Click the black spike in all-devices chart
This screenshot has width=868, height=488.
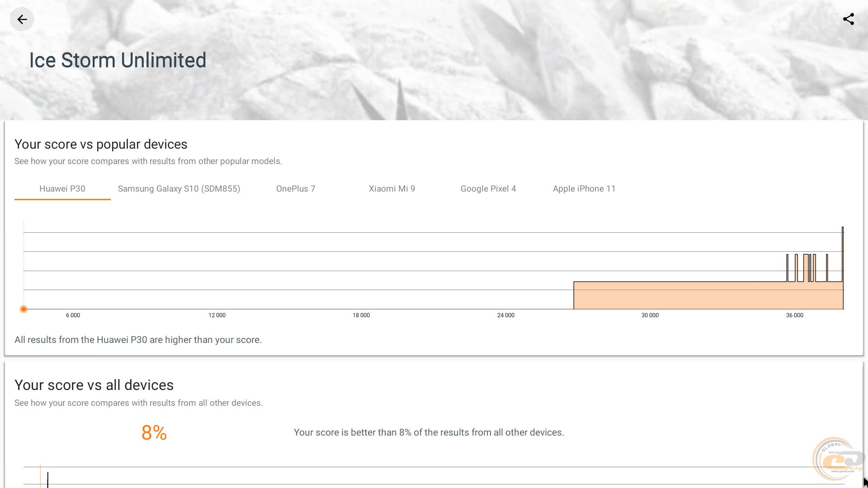pos(47,479)
